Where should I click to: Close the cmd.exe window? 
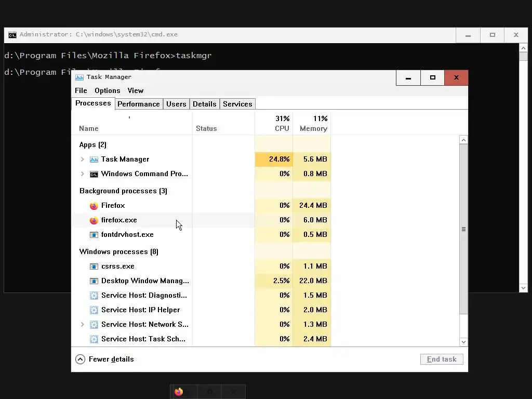(x=516, y=35)
